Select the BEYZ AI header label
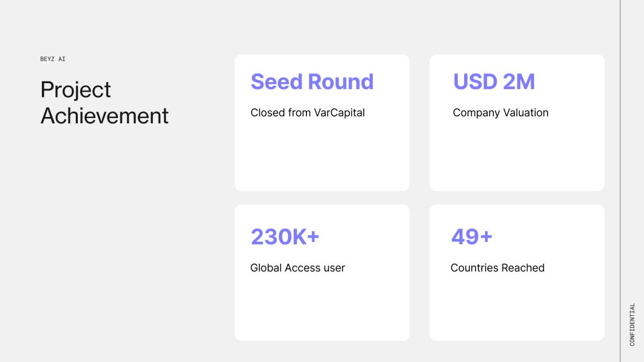Image resolution: width=644 pixels, height=362 pixels. pyautogui.click(x=53, y=59)
